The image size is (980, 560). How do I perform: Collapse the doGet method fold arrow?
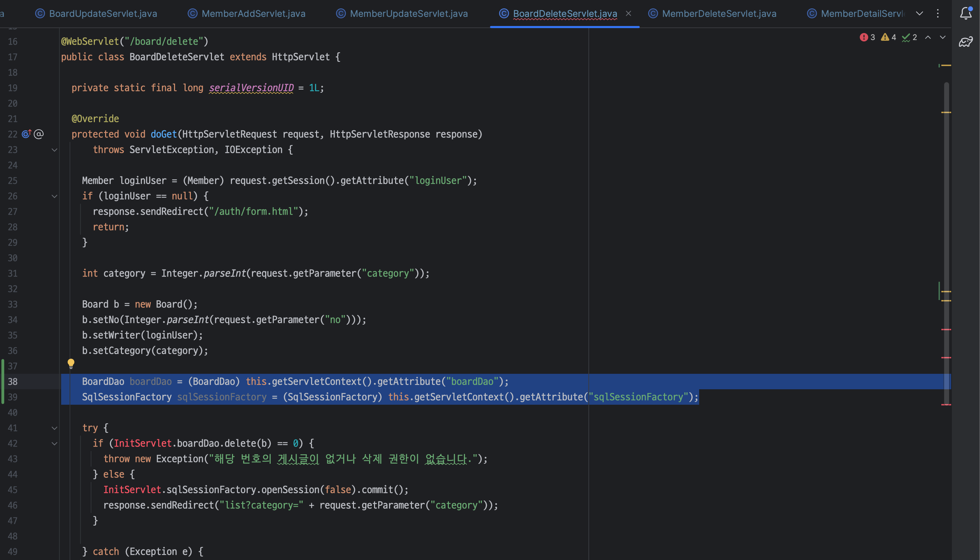(54, 150)
